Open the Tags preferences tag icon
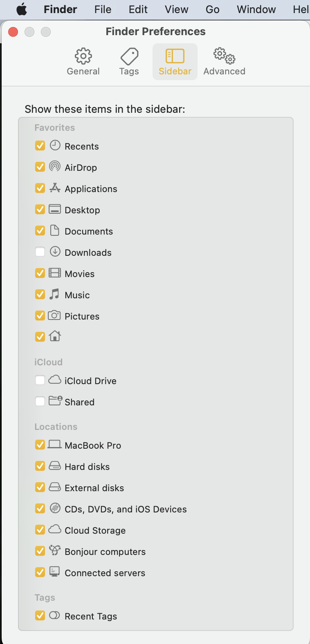310x644 pixels. [129, 56]
